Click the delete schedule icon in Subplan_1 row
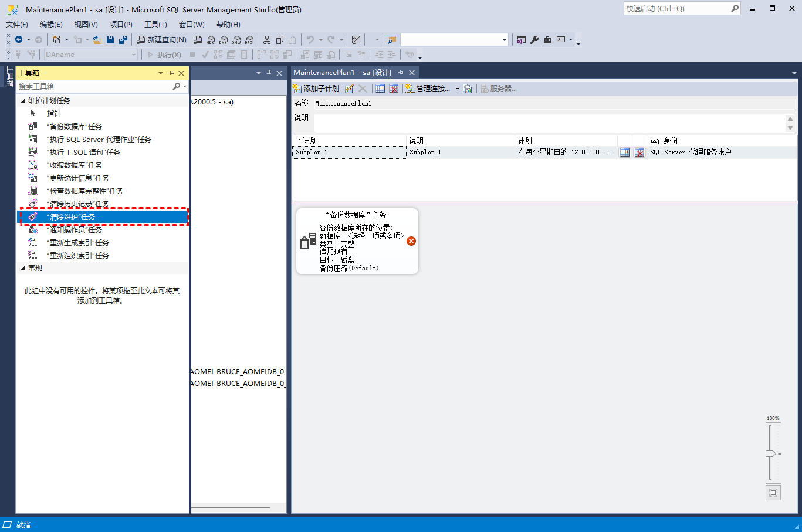This screenshot has height=532, width=802. point(639,153)
